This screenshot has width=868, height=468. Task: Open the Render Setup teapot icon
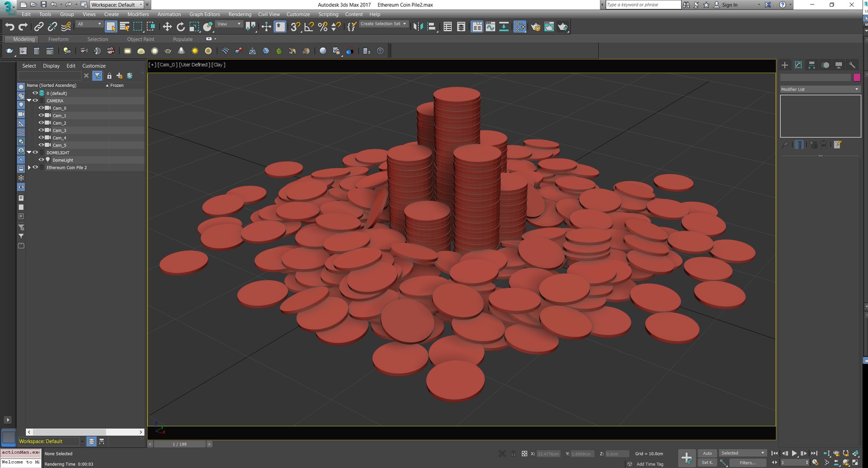coord(536,27)
